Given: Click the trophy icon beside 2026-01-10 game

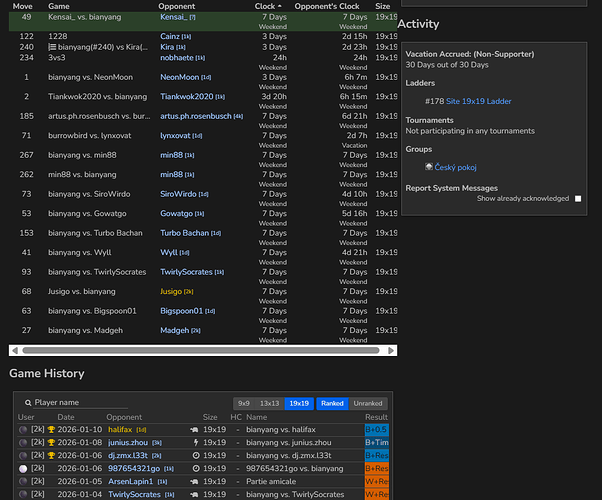Looking at the screenshot, I should tap(52, 428).
